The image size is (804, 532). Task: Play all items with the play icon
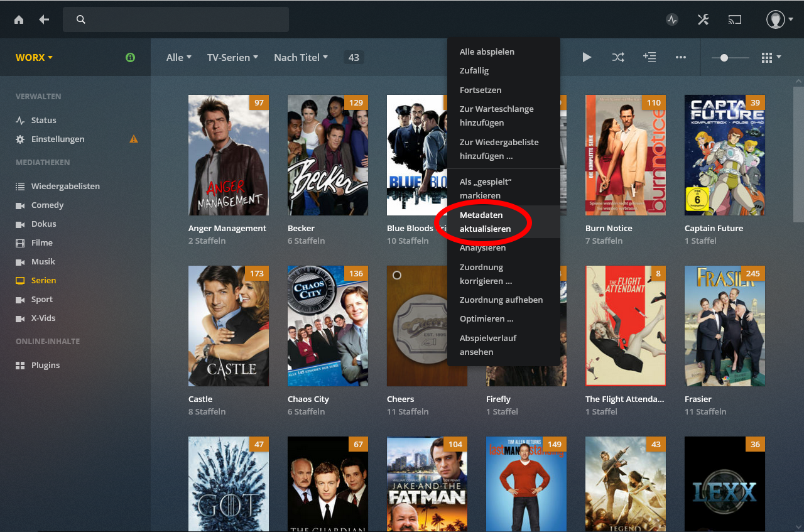[587, 57]
